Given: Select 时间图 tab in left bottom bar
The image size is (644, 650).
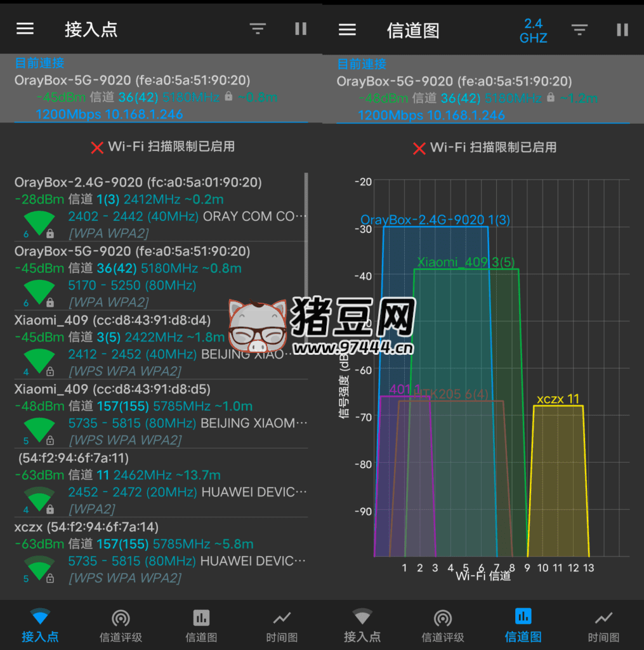Looking at the screenshot, I should tap(282, 625).
